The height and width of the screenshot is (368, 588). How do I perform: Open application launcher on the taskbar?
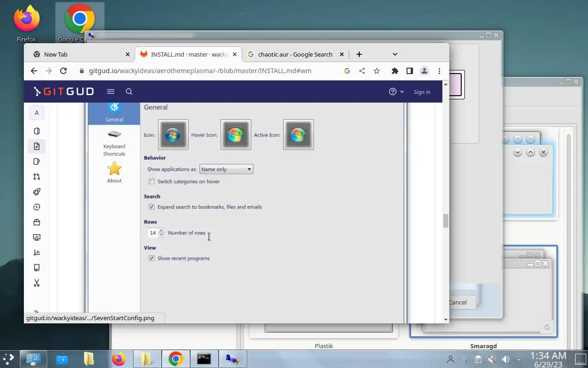(9, 359)
